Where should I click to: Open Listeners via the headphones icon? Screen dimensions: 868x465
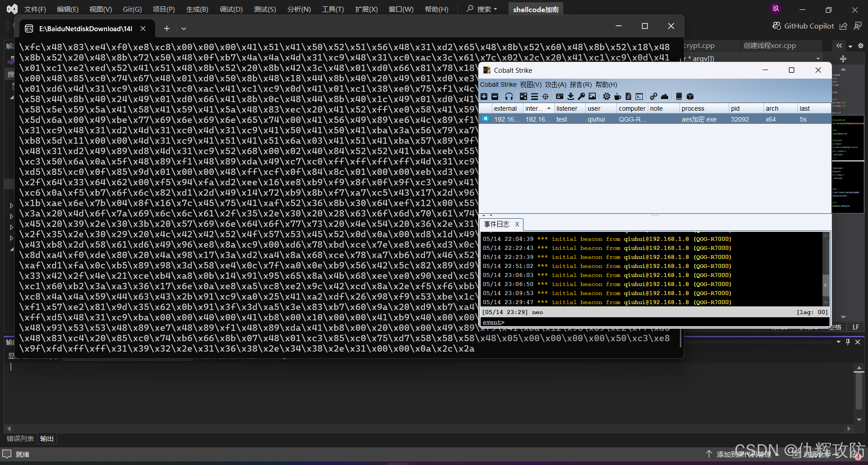(509, 96)
